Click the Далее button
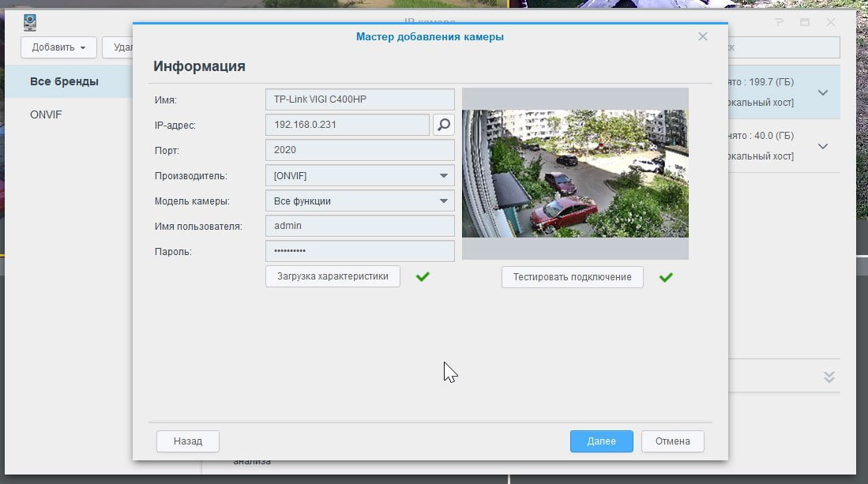Viewport: 868px width, 484px height. (601, 441)
